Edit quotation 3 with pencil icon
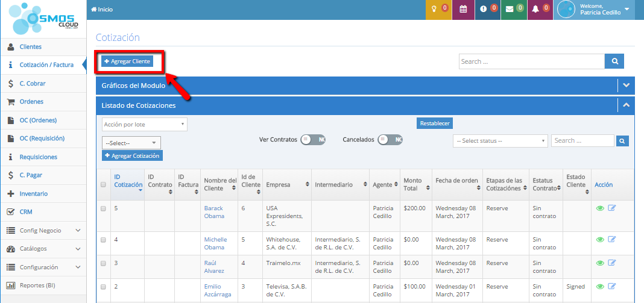The width and height of the screenshot is (644, 303). click(612, 263)
